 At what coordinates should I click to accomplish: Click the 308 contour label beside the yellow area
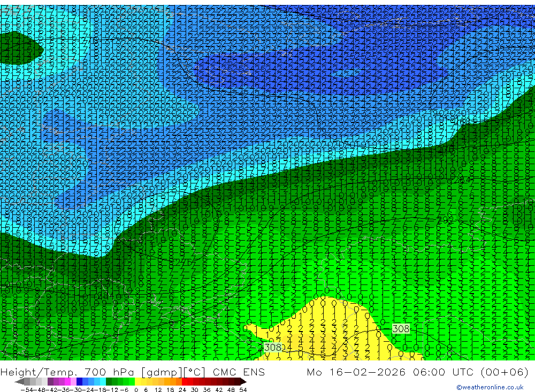pos(273,347)
